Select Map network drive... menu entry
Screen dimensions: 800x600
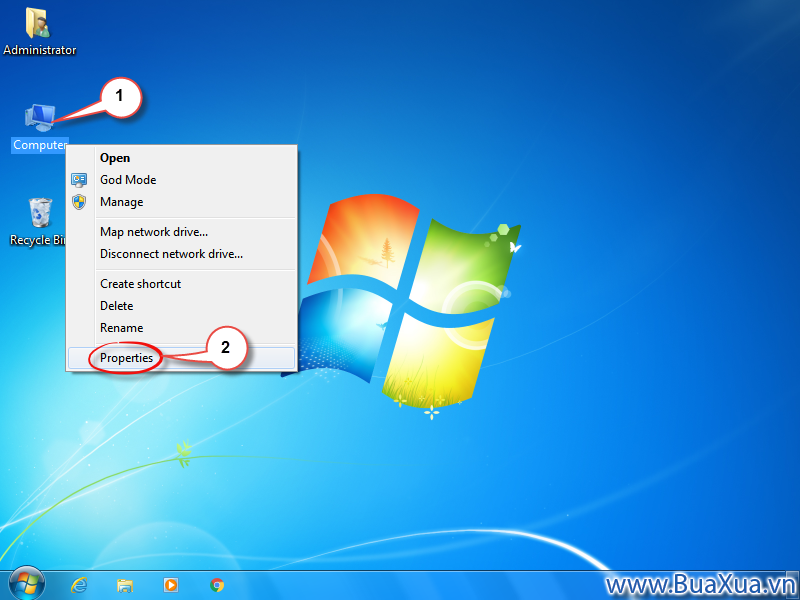[x=182, y=232]
